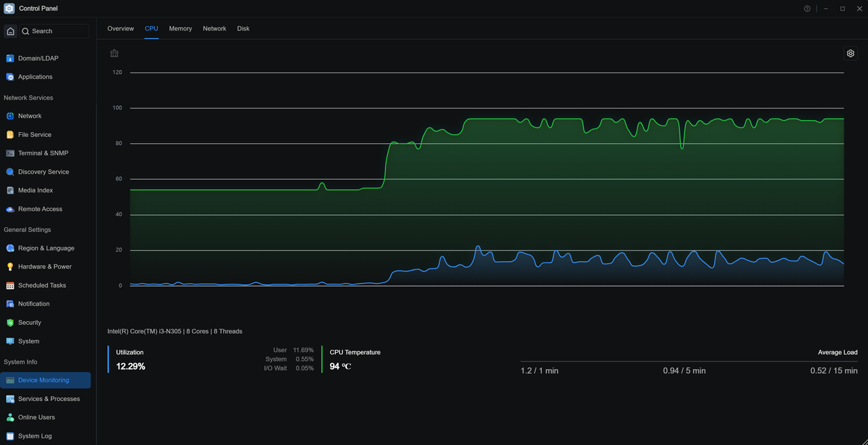Click the Services & Processes icon

[x=10, y=399]
